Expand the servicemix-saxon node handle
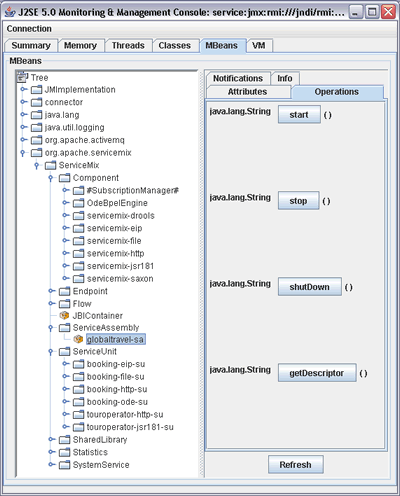 [65, 278]
